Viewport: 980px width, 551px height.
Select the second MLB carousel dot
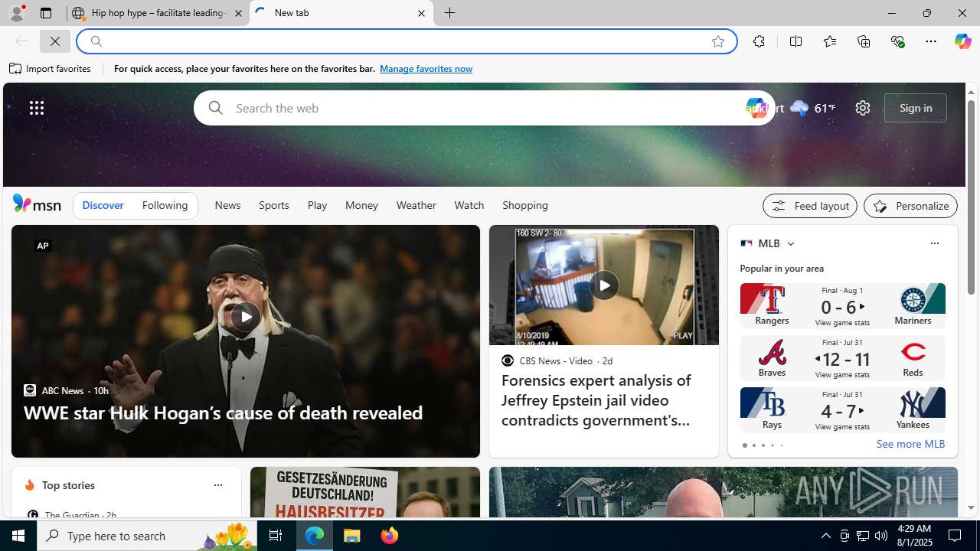(753, 445)
